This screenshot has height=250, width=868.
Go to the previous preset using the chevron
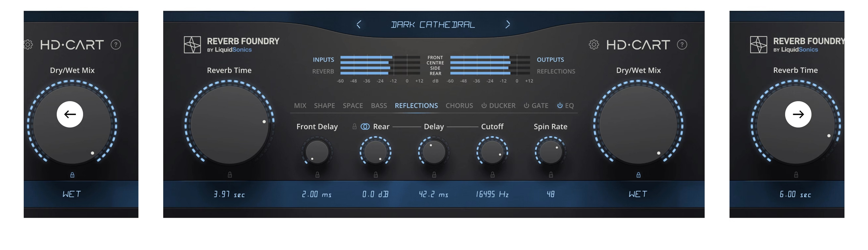coord(358,25)
